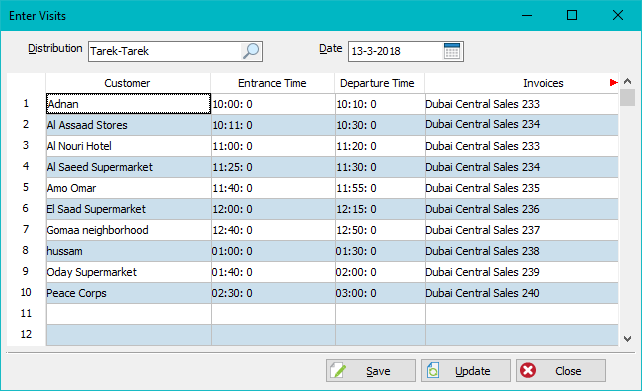Click departure time 11:55: 0 cell
Image resolution: width=642 pixels, height=391 pixels.
(380, 188)
